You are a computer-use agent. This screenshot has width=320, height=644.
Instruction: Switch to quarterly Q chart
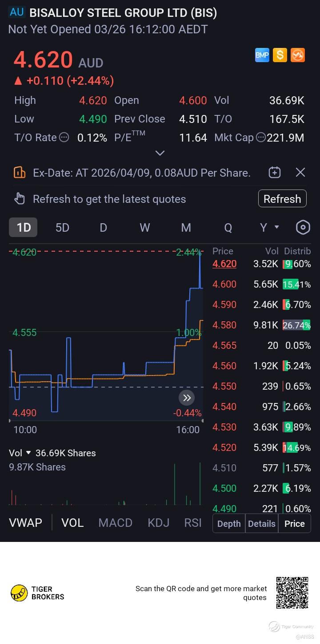(x=228, y=228)
